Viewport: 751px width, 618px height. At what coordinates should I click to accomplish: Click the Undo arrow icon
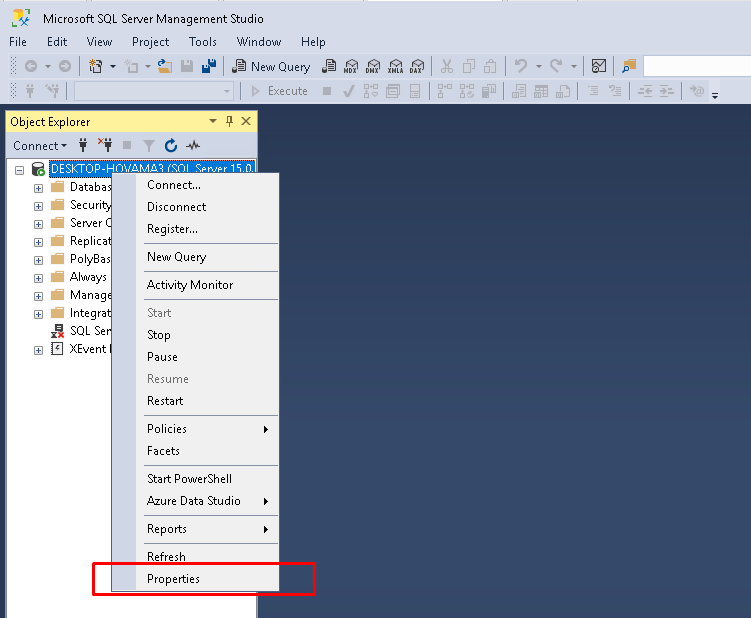coord(521,66)
